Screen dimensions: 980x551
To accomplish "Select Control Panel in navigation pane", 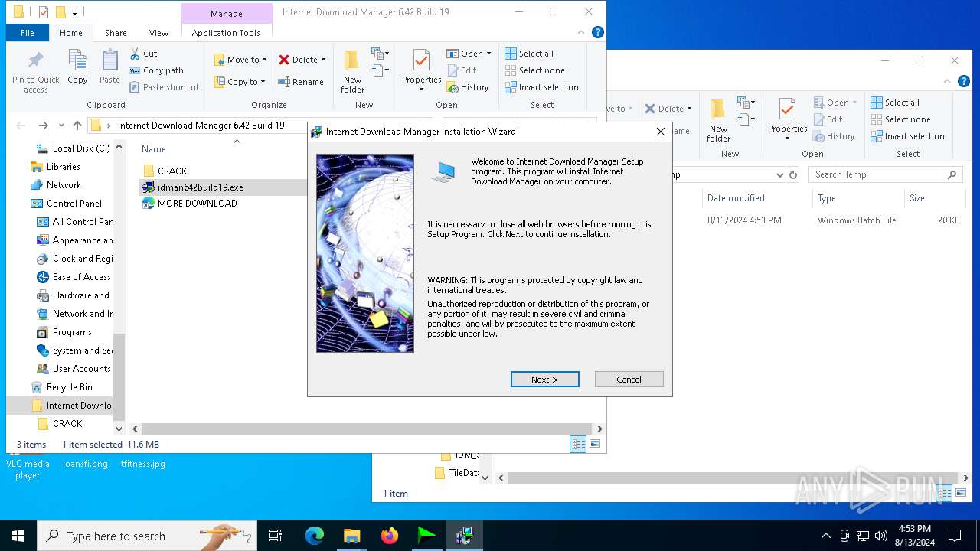I will pos(66,204).
